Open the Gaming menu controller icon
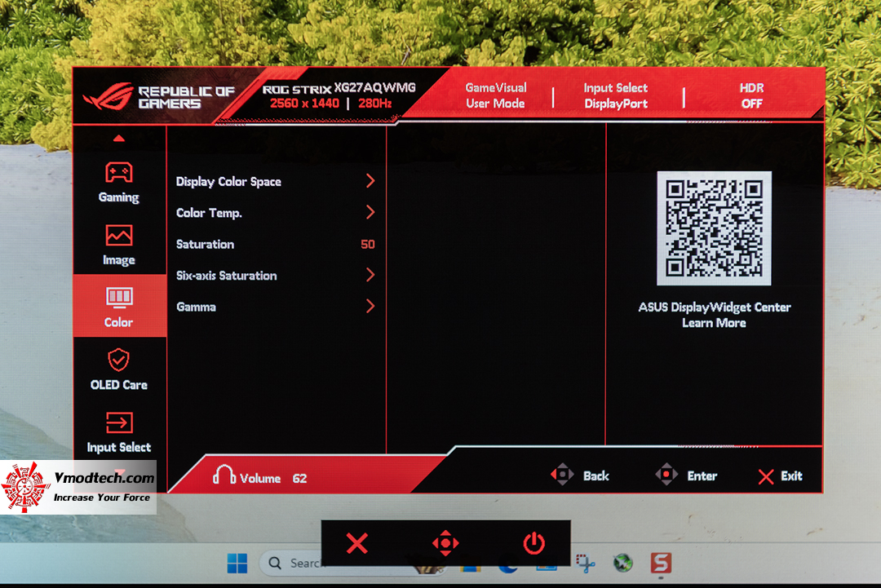 coord(118,172)
